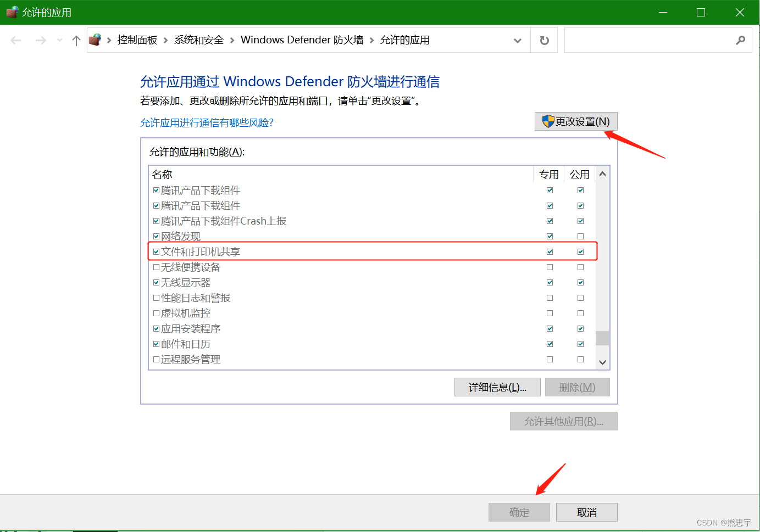
Task: Toggle 文件和打印机共享 name checkbox
Action: point(156,252)
